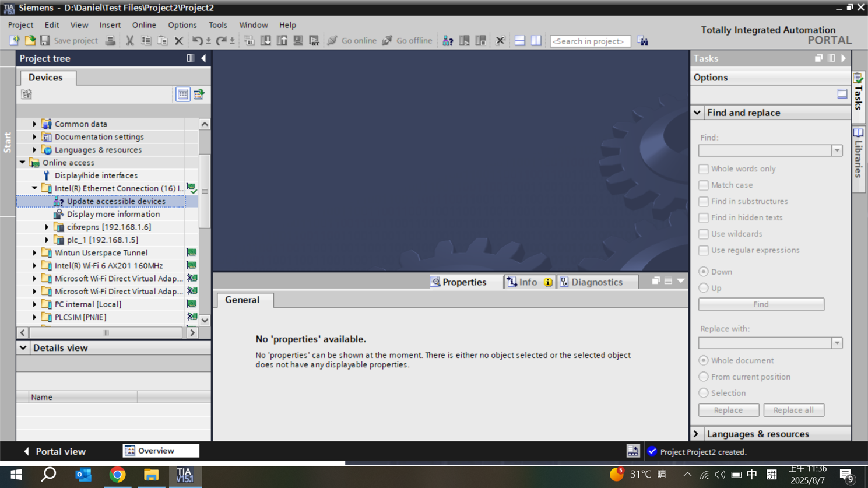Click the Download to device icon
The width and height of the screenshot is (868, 488).
(265, 41)
